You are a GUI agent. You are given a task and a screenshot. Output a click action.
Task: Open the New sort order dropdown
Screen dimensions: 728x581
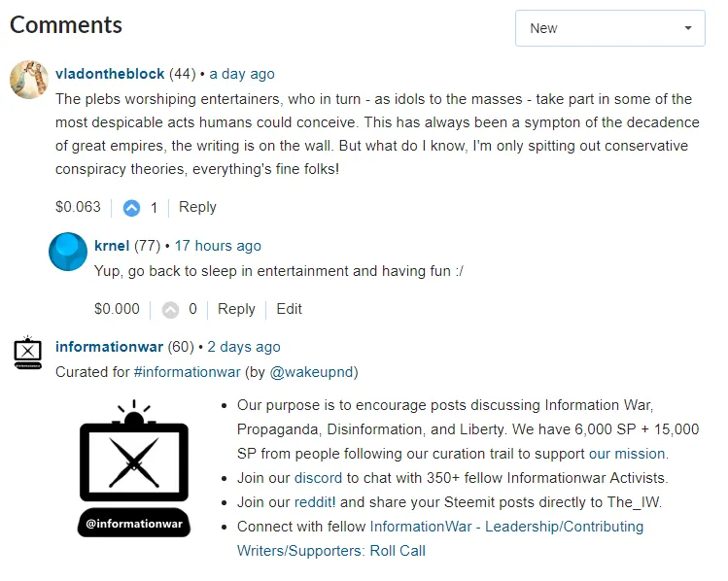(609, 28)
